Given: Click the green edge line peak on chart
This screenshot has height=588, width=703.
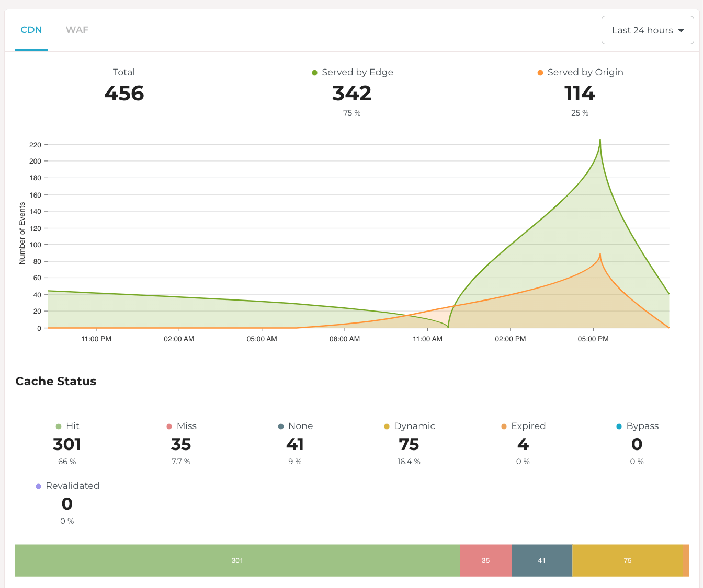Looking at the screenshot, I should pos(600,140).
